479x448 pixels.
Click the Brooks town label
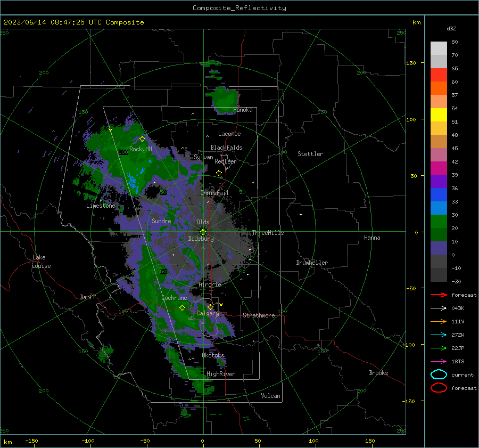[378, 373]
